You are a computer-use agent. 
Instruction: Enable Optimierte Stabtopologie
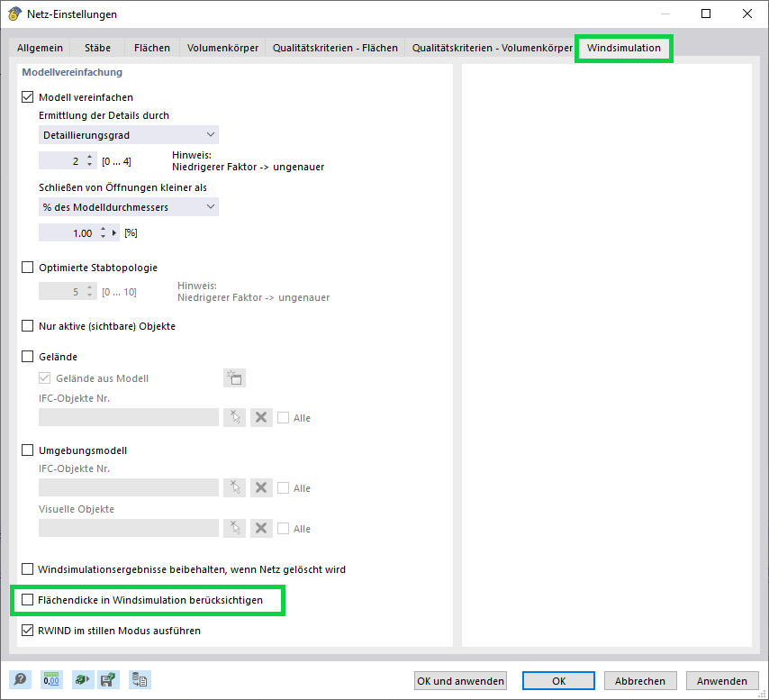coord(27,268)
